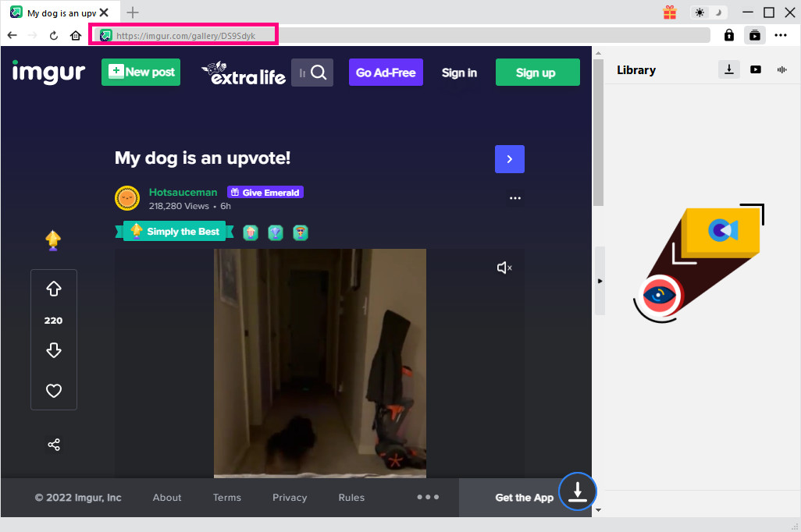Expand the footer more-links ellipsis
Image resolution: width=801 pixels, height=532 pixels.
coord(428,497)
